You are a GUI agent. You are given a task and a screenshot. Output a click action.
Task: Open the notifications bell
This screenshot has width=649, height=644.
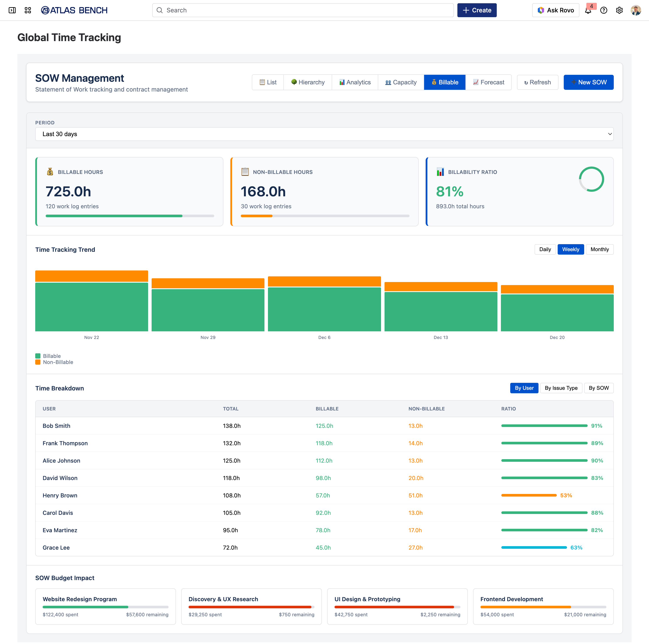tap(588, 10)
